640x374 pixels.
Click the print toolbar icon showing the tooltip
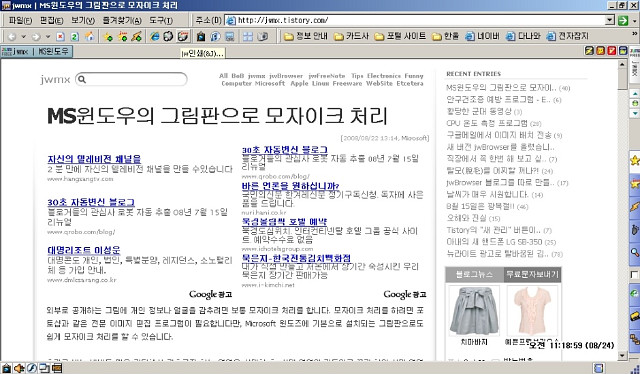point(183,36)
